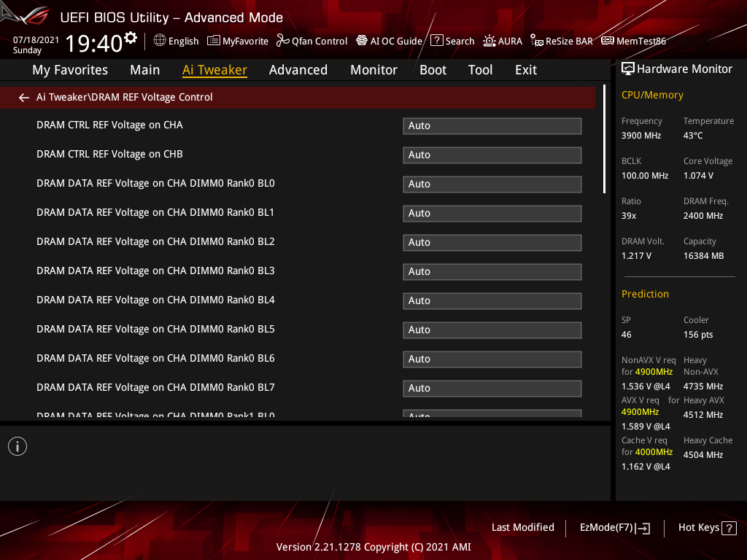Switch to the Advanced tab
Screen dimensions: 747x560
point(298,69)
